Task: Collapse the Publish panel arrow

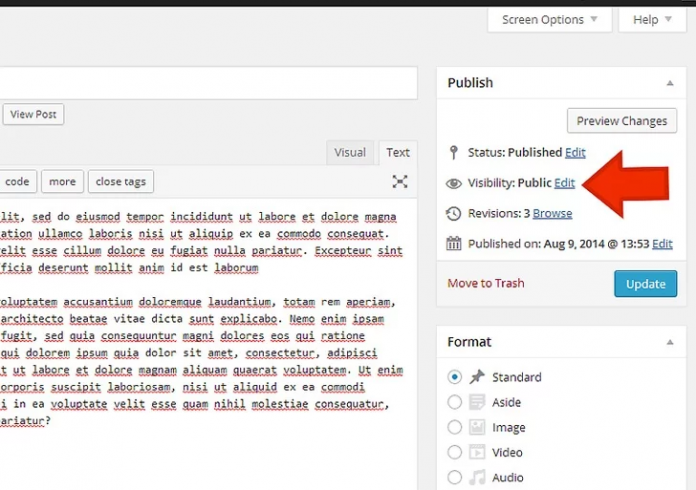Action: click(668, 83)
